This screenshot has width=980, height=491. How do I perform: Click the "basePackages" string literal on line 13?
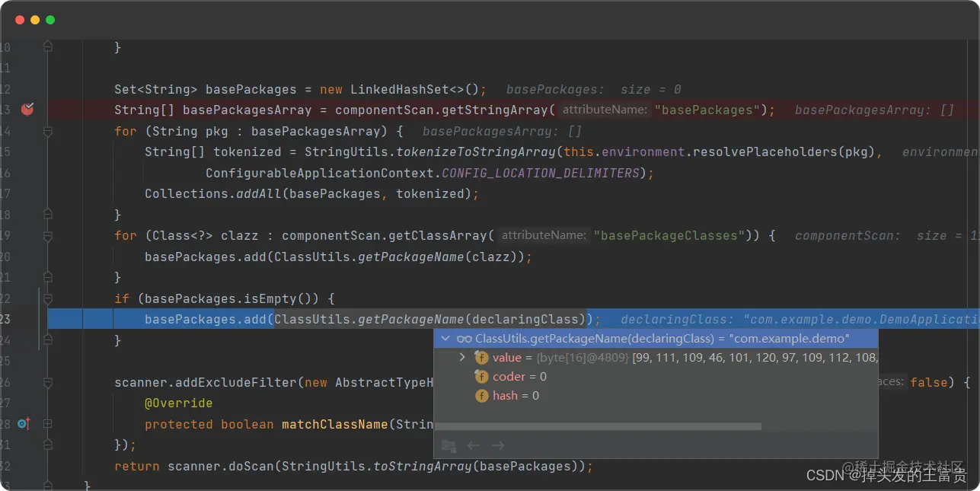[x=707, y=110]
